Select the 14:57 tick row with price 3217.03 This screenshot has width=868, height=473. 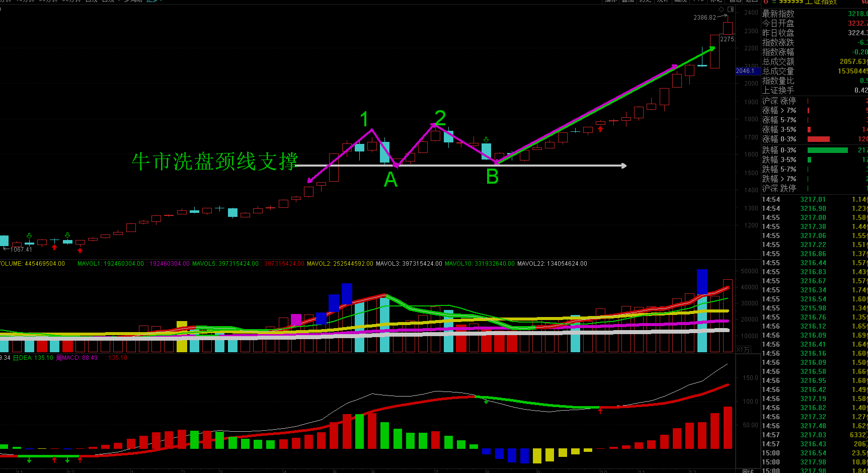(815, 435)
